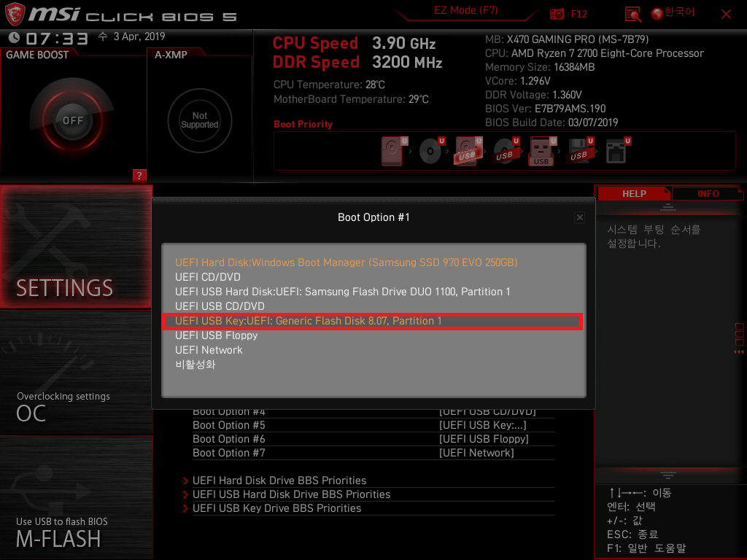This screenshot has height=560, width=747.
Task: Select the USB key boot priority icon
Action: 543,152
